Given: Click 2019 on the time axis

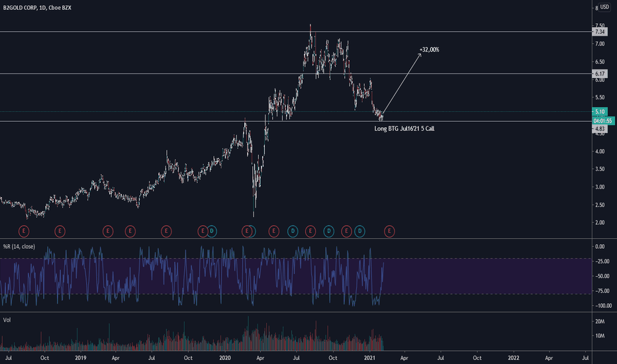Looking at the screenshot, I should (80, 357).
